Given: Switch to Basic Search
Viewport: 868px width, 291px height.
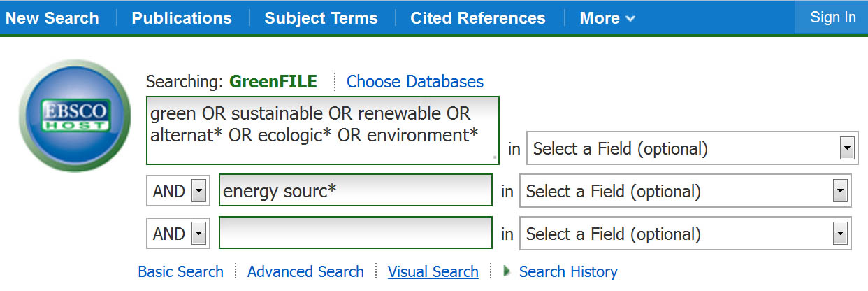Looking at the screenshot, I should pos(180,271).
